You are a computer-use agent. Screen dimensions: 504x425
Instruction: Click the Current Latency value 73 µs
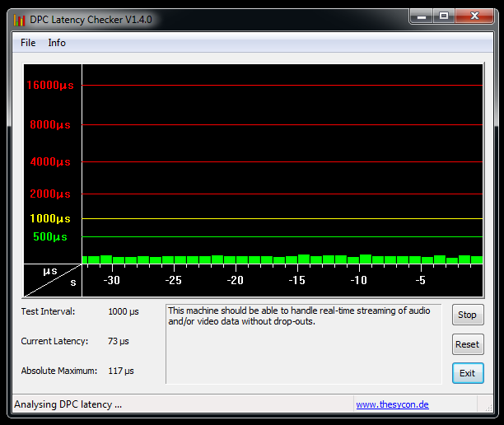click(x=119, y=341)
